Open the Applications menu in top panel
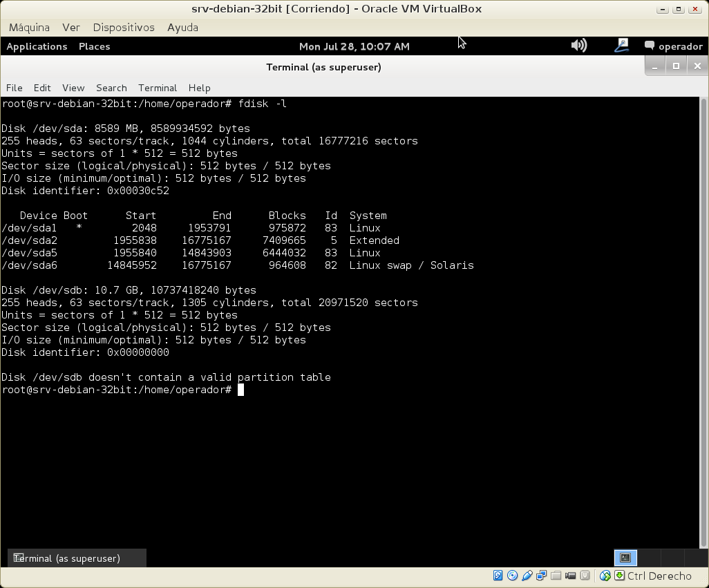Viewport: 709px width, 588px height. tap(37, 46)
